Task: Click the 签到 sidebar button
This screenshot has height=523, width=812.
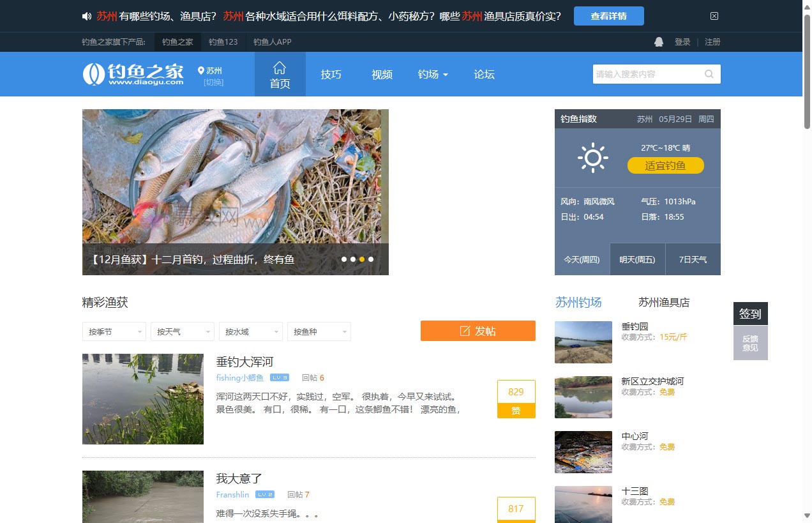Action: 750,314
